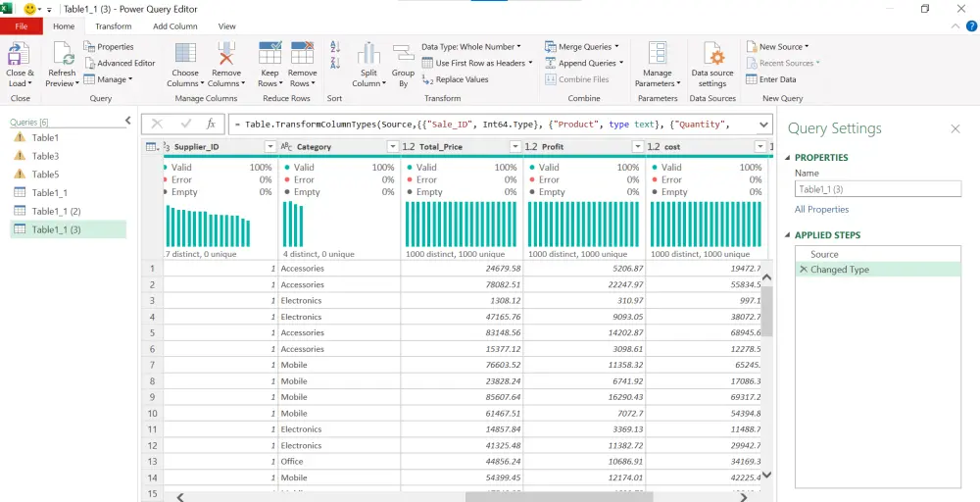Image resolution: width=980 pixels, height=502 pixels.
Task: Open the Category column filter dropdown
Action: pyautogui.click(x=393, y=147)
